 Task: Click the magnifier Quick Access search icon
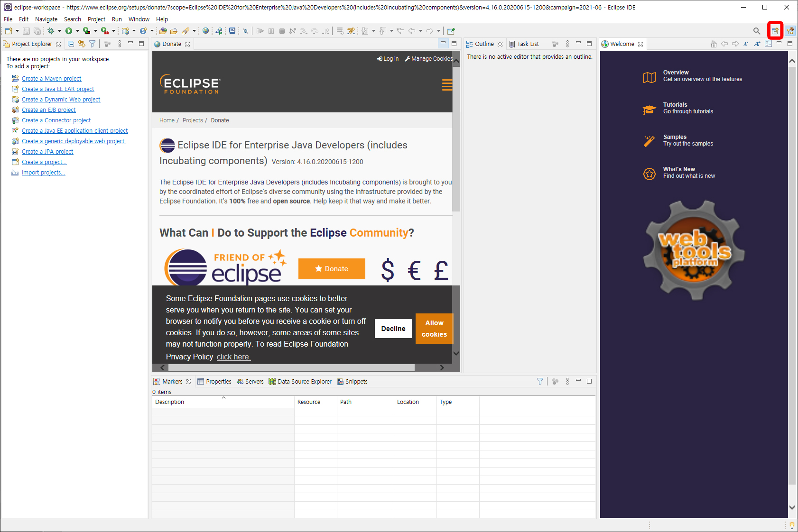757,31
